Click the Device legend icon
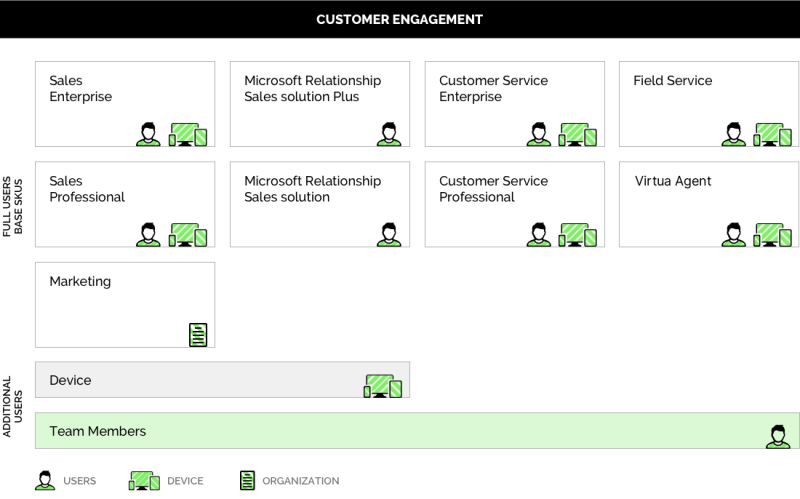The image size is (800, 499). (x=144, y=481)
